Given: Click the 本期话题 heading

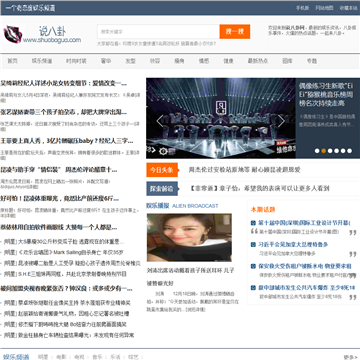Looking at the screenshot, I should point(263,210).
